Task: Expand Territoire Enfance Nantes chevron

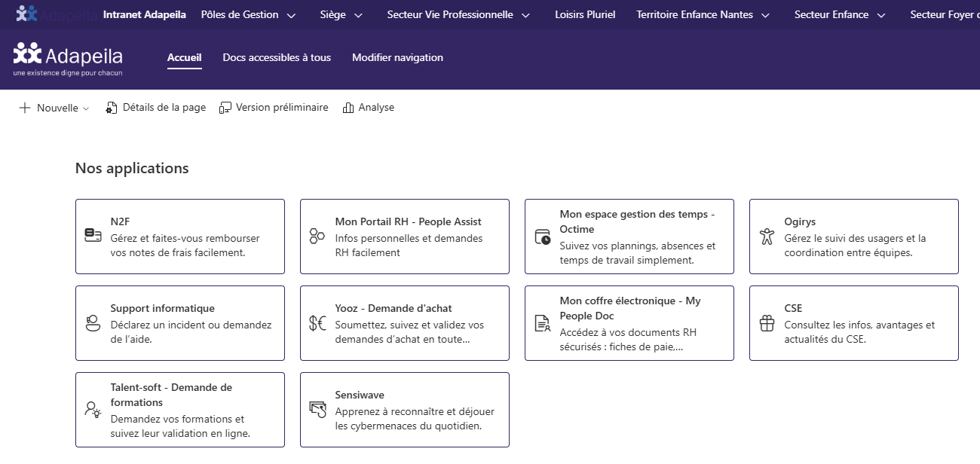Action: [x=765, y=15]
